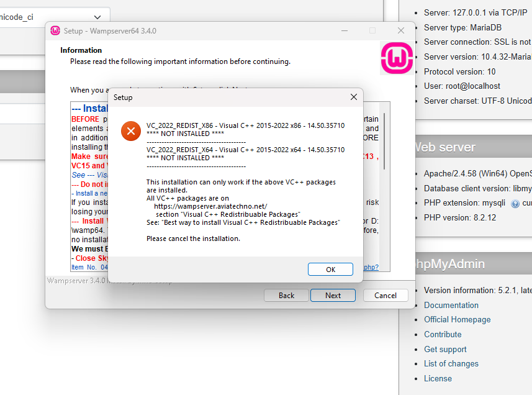Click the Wampserver icon in the title bar

click(x=55, y=30)
